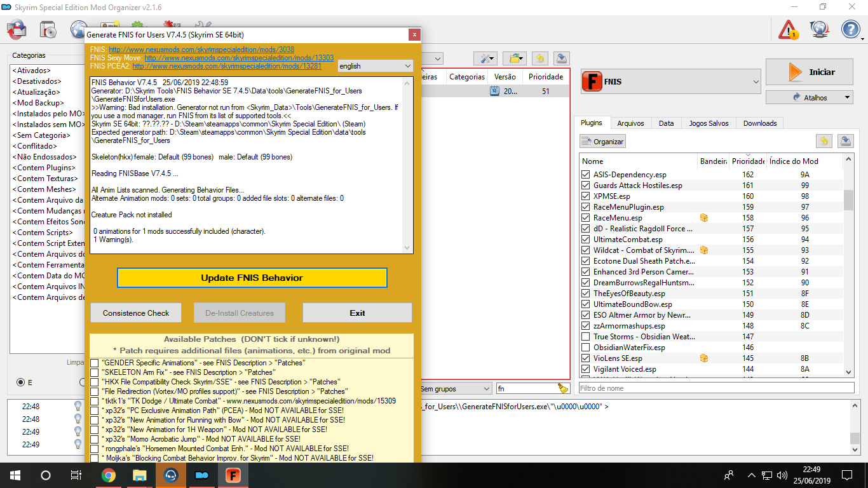Click the flag icon beside Wildcat - Combat of Skyrim

click(704, 250)
